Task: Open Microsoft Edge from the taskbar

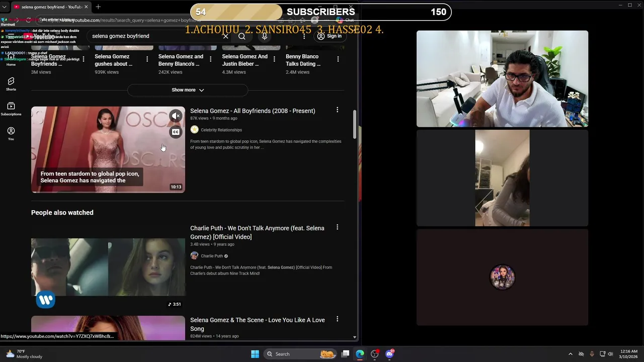Action: click(360, 354)
